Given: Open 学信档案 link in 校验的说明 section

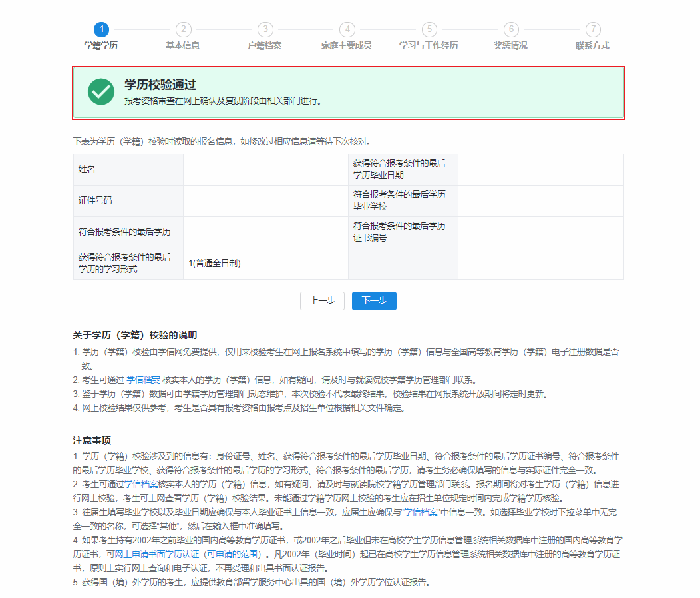Looking at the screenshot, I should (143, 380).
